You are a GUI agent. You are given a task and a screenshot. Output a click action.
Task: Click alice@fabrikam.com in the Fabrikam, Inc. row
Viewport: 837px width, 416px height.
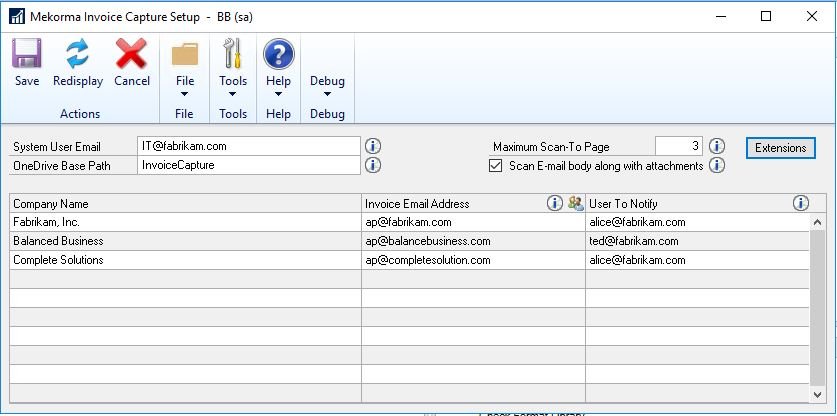tap(698, 222)
